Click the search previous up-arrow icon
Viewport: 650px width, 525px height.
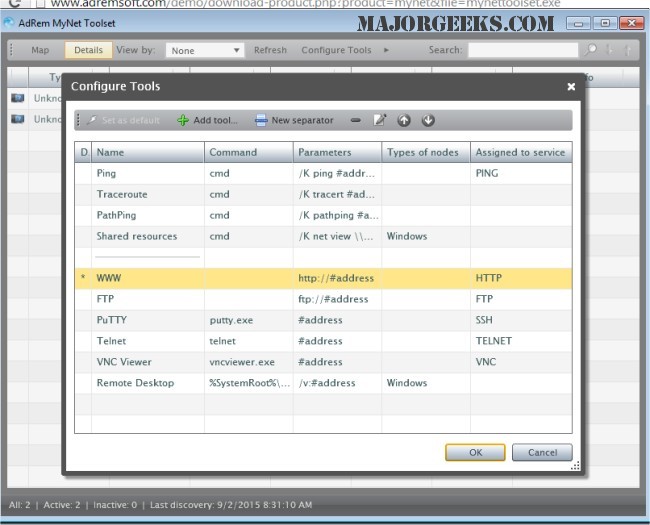tap(627, 50)
